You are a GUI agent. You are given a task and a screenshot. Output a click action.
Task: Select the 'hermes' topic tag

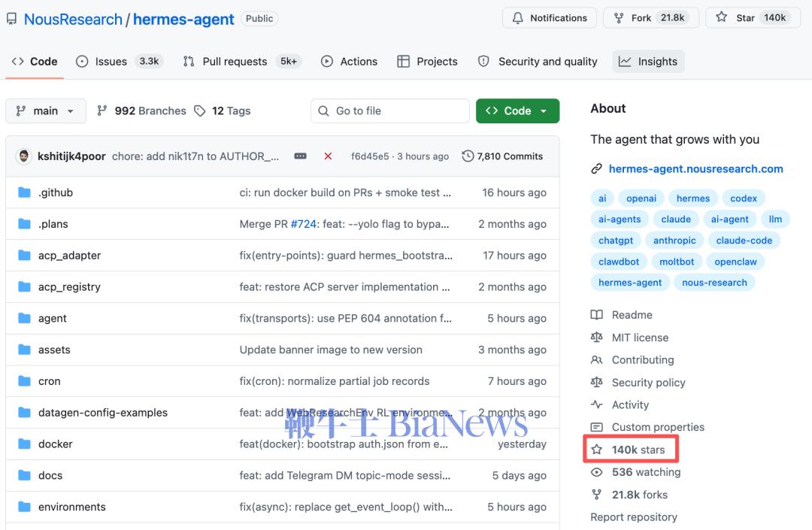tap(693, 198)
